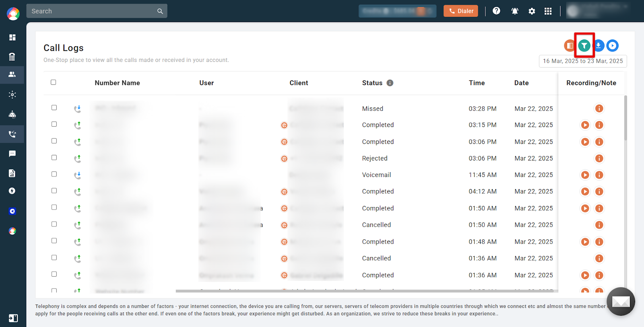Open the help question mark icon

pyautogui.click(x=496, y=11)
